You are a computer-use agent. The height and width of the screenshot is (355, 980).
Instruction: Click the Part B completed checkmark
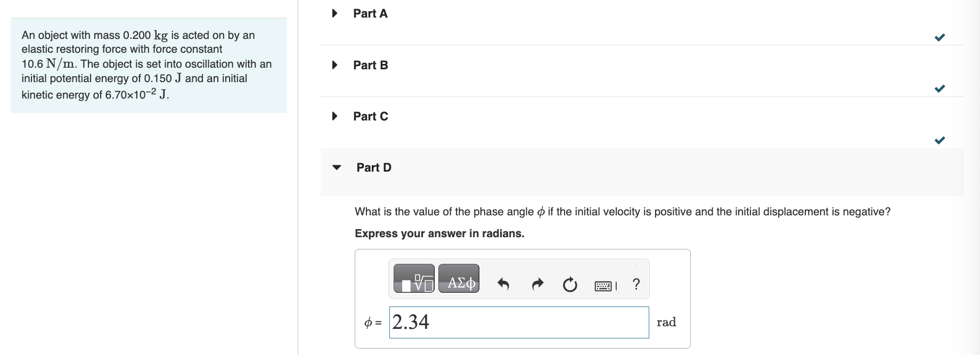coord(940,88)
